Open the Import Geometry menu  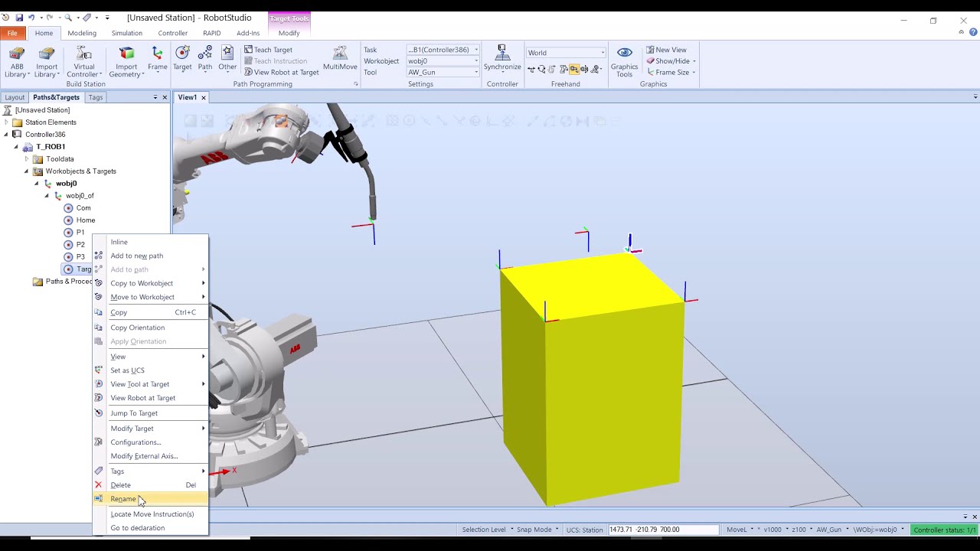(126, 62)
